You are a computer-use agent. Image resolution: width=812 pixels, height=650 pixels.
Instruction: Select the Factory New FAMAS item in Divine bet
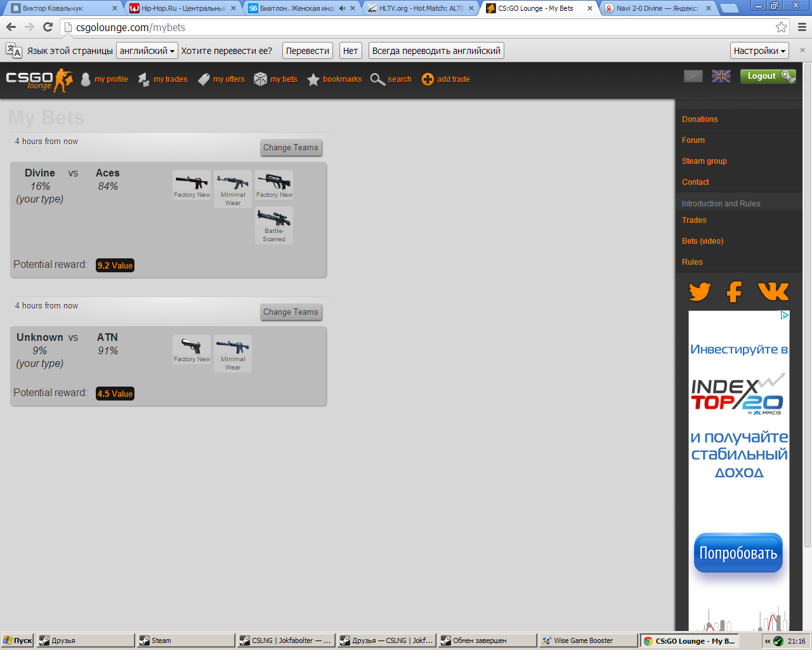coord(274,185)
